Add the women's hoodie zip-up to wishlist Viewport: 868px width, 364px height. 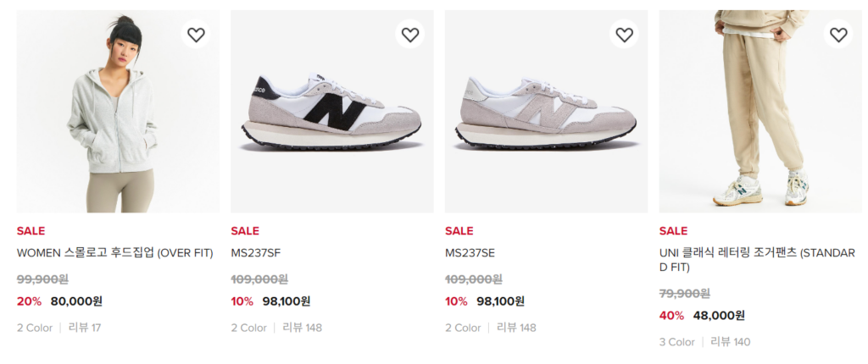[196, 35]
